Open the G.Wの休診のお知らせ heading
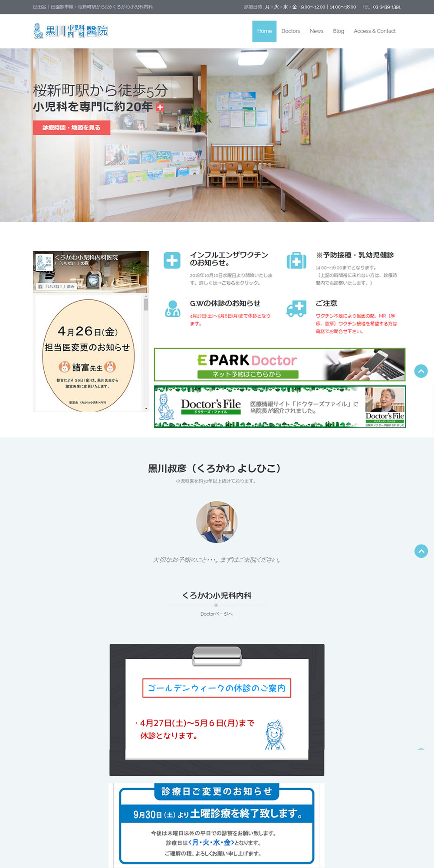The height and width of the screenshot is (868, 434). tap(225, 303)
